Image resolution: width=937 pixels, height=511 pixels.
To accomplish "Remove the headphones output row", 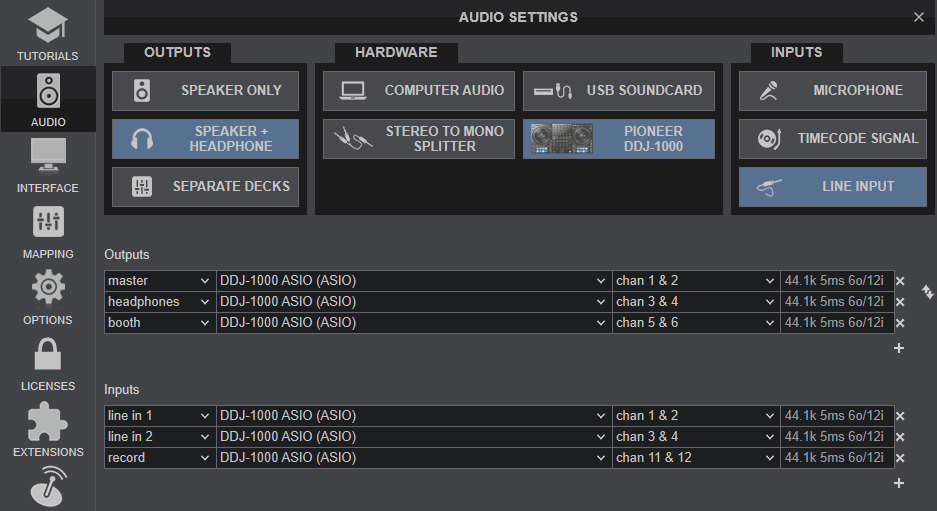I will coord(901,302).
